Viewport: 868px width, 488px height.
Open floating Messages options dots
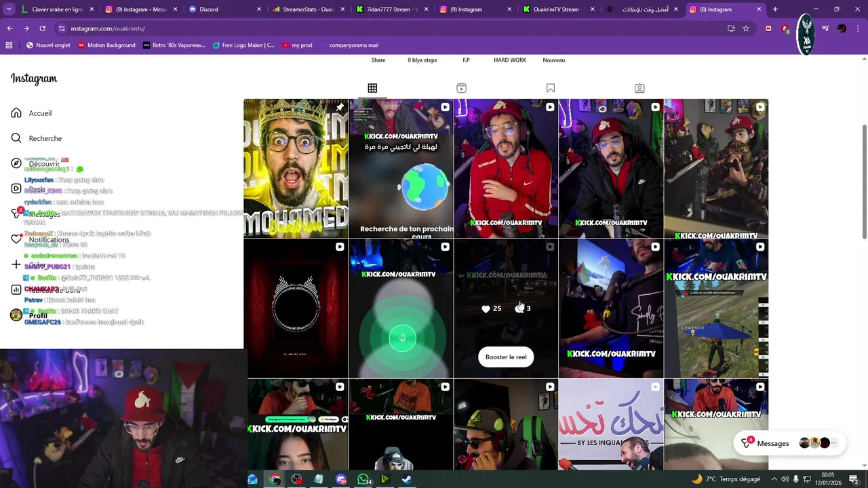point(833,443)
